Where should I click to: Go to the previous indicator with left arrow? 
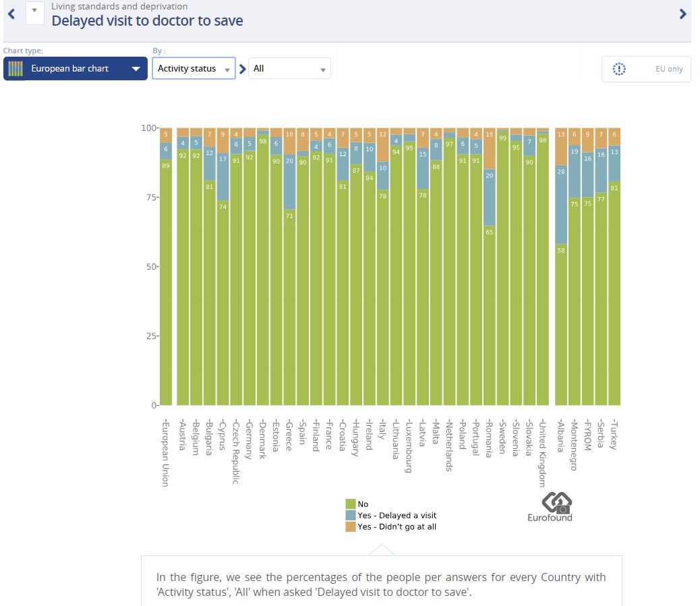point(11,13)
